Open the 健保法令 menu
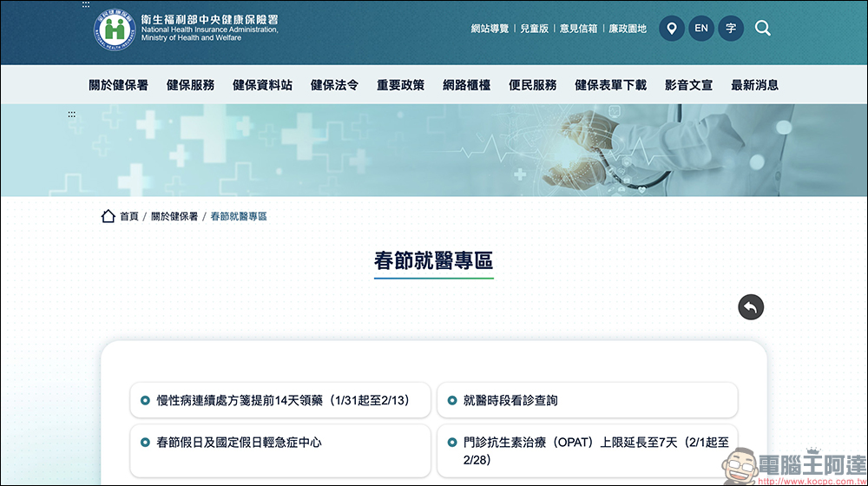 [x=334, y=85]
